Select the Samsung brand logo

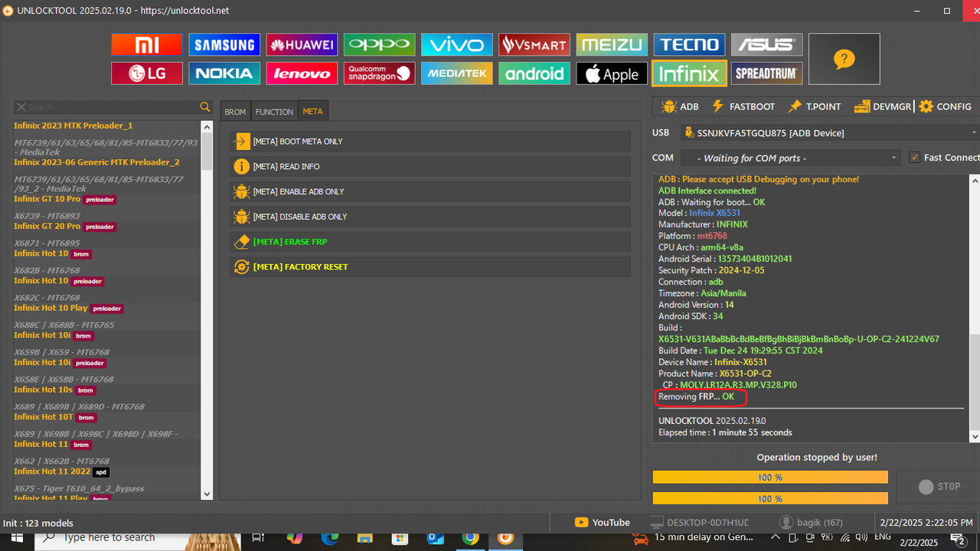point(224,44)
